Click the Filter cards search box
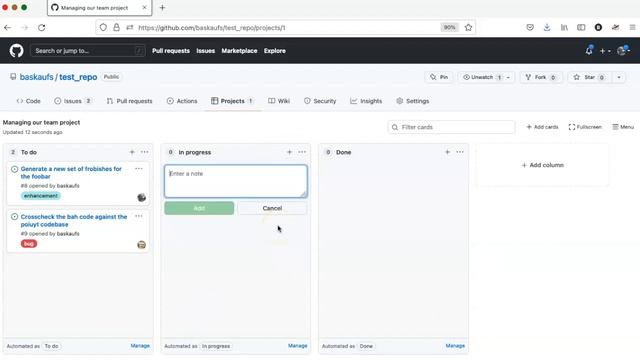 (x=451, y=127)
